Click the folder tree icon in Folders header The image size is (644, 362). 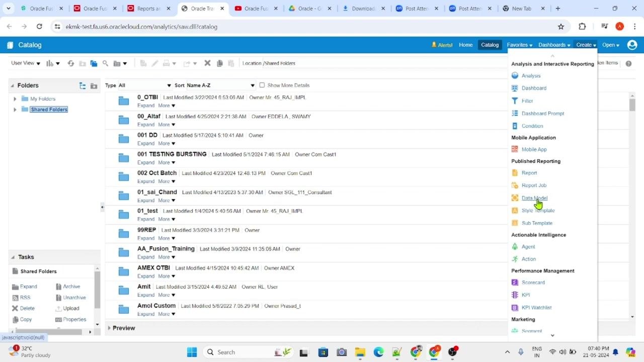(x=83, y=86)
